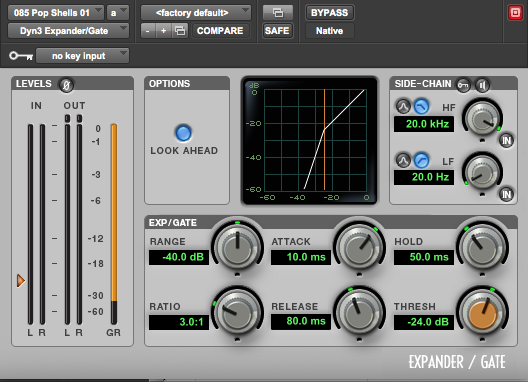Image resolution: width=528 pixels, height=382 pixels.
Task: Click the COMPARE button
Action: pos(220,31)
